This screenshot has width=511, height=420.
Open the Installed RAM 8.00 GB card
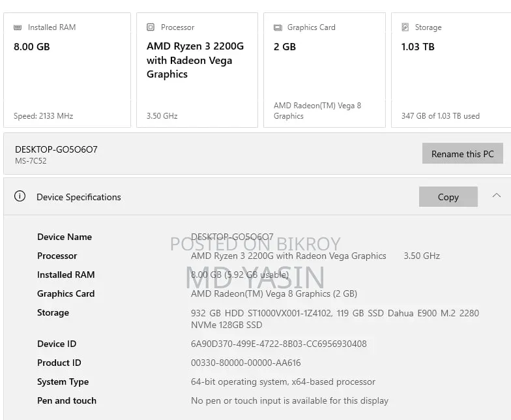(67, 70)
